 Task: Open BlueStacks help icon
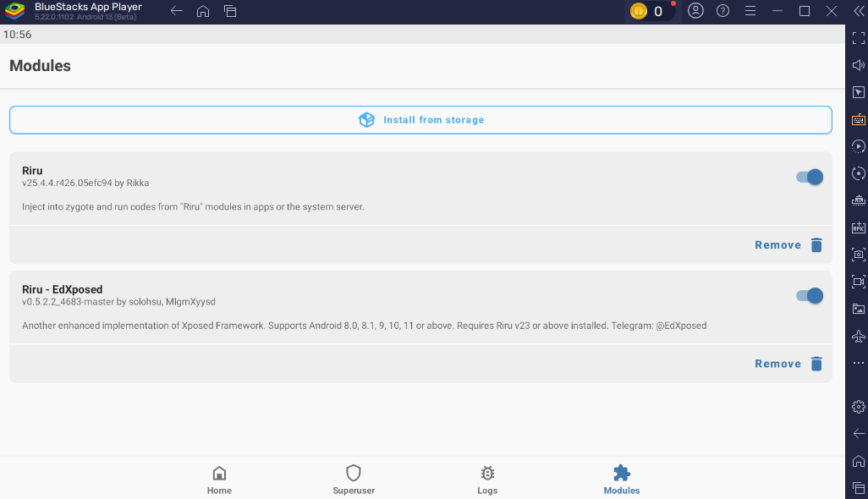[x=723, y=10]
